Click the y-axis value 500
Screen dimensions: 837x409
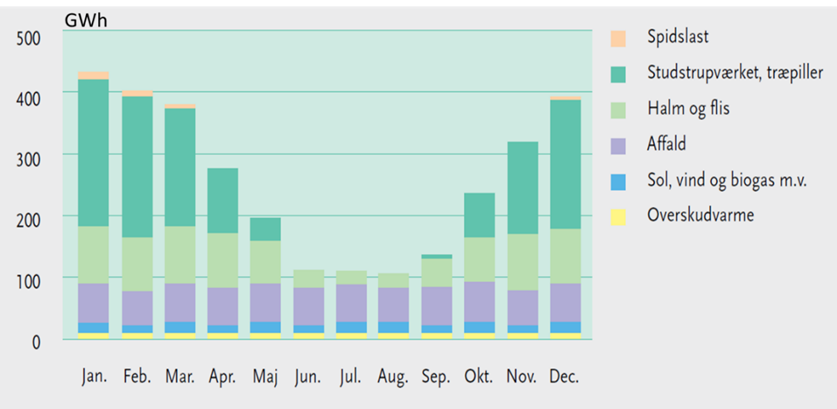coord(28,40)
